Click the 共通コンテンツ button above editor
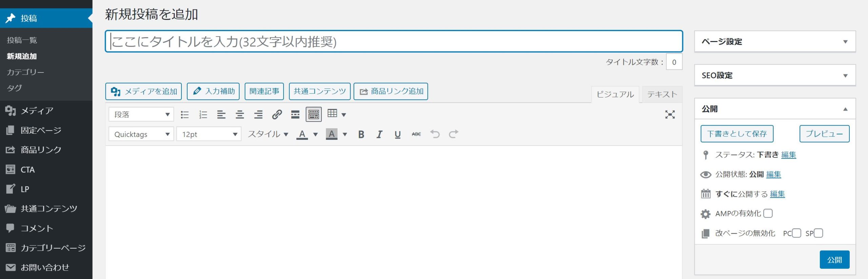Image resolution: width=868 pixels, height=279 pixels. point(320,91)
